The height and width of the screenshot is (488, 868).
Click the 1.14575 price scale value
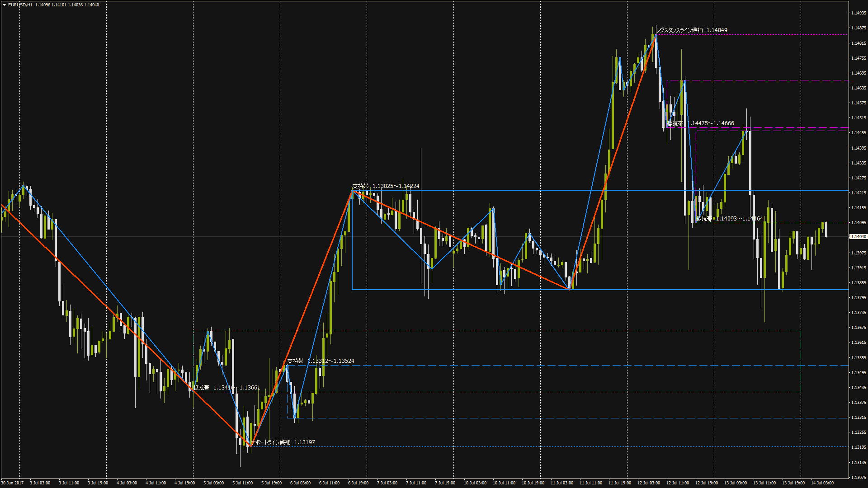click(x=859, y=103)
